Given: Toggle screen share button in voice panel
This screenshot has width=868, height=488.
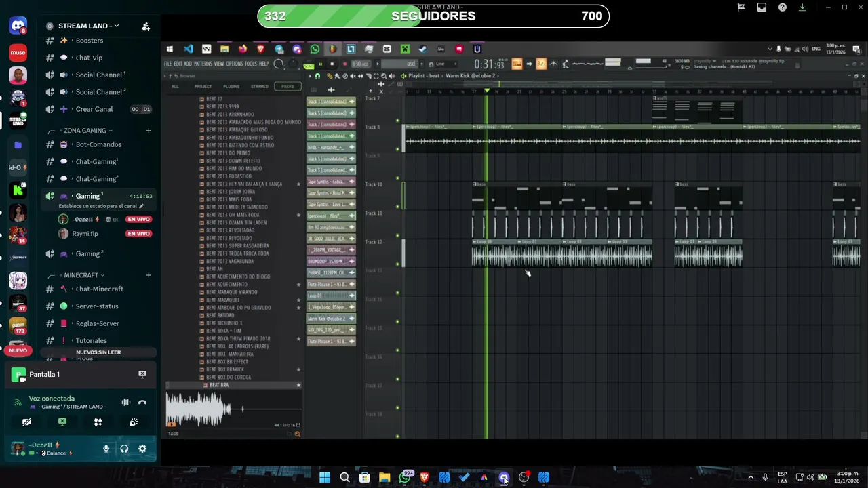Looking at the screenshot, I should coord(62,422).
